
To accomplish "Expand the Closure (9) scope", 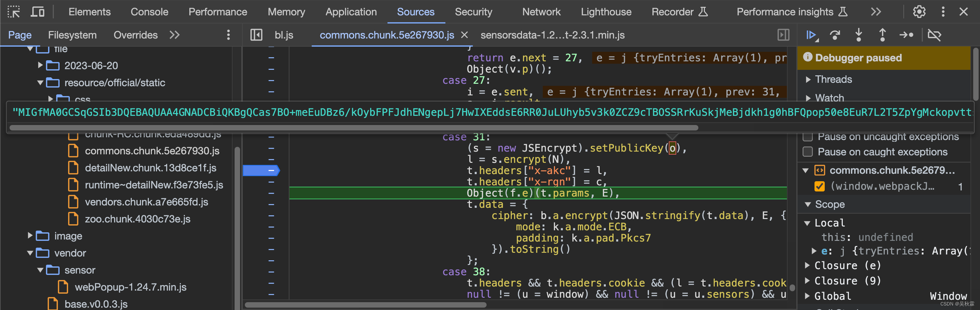I will 807,281.
